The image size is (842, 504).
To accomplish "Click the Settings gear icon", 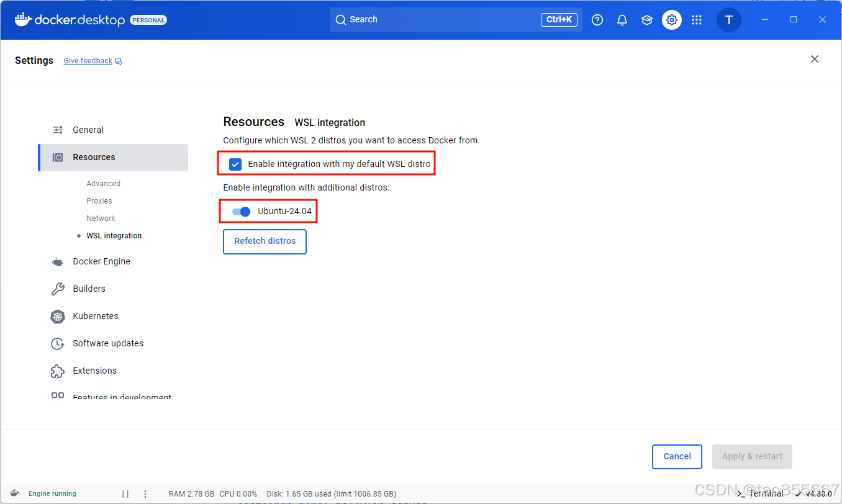I will [x=672, y=20].
